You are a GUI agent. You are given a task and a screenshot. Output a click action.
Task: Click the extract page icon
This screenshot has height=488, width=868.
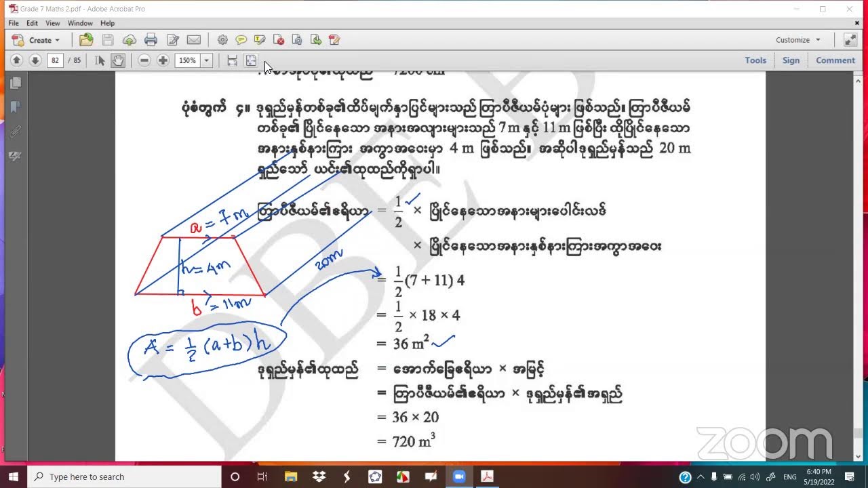pos(315,40)
